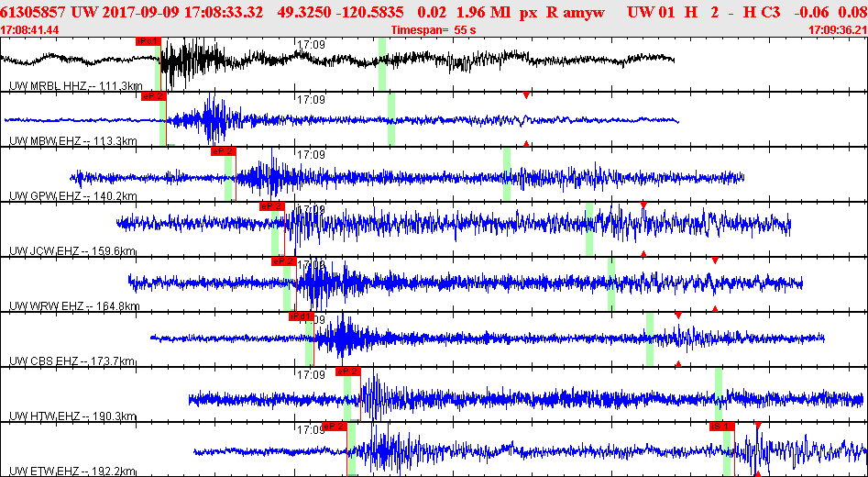
Task: Click the bottom red triangle marker on MBW trace
Action: (x=526, y=143)
